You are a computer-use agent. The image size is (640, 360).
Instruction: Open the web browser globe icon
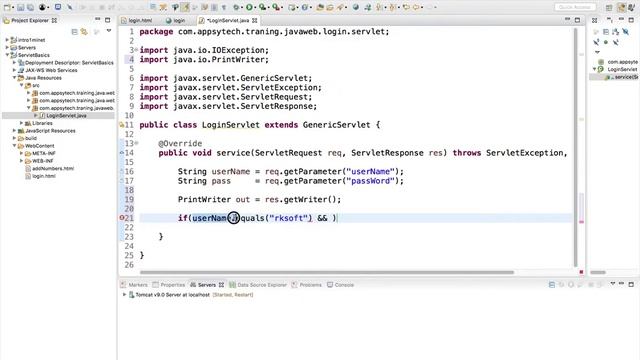(356, 7)
